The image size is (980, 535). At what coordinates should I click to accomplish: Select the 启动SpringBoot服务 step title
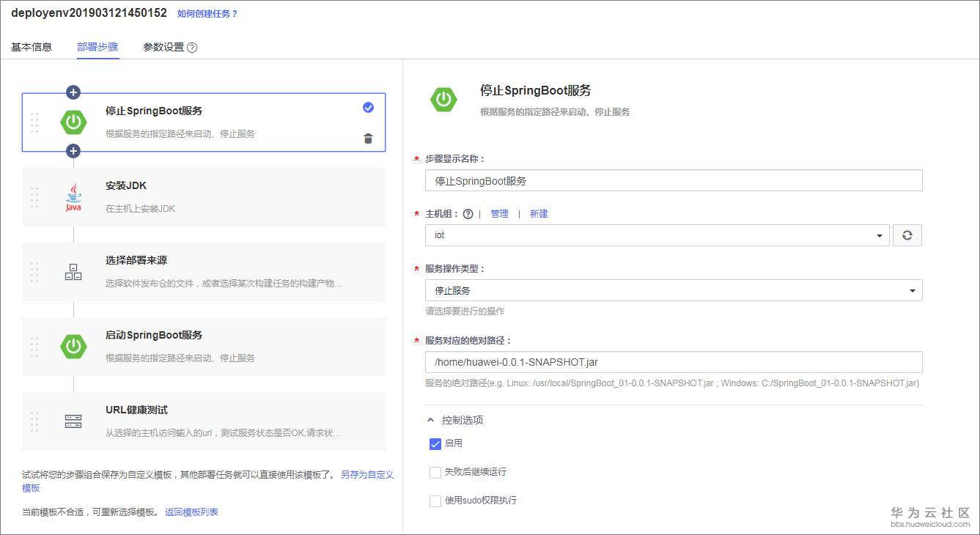click(154, 335)
